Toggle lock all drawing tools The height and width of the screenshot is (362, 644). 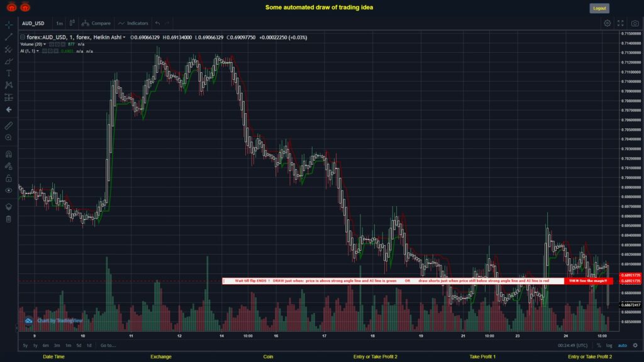coord(9,178)
